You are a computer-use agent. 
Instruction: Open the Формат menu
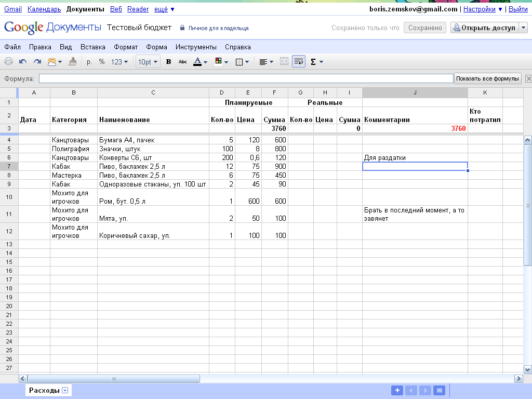point(126,47)
